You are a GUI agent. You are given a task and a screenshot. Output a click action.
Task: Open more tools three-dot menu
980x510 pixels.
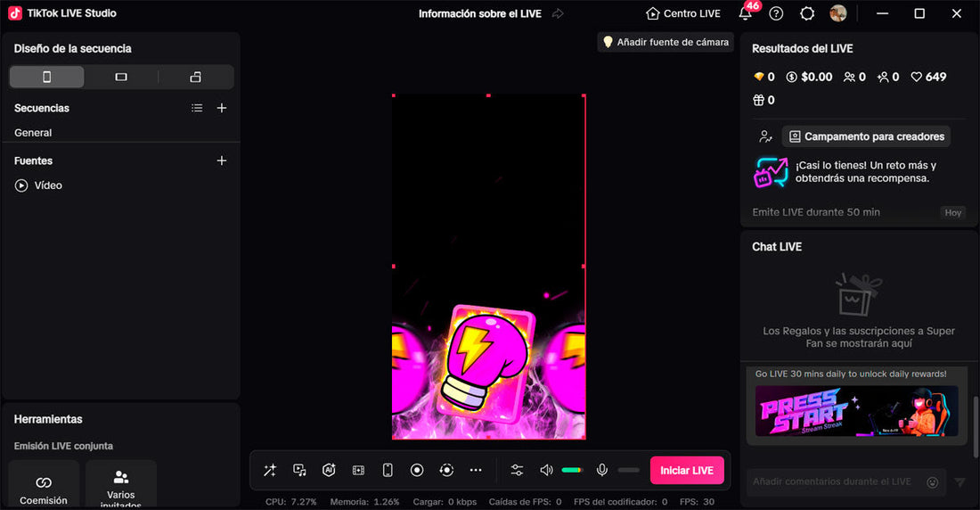point(476,470)
